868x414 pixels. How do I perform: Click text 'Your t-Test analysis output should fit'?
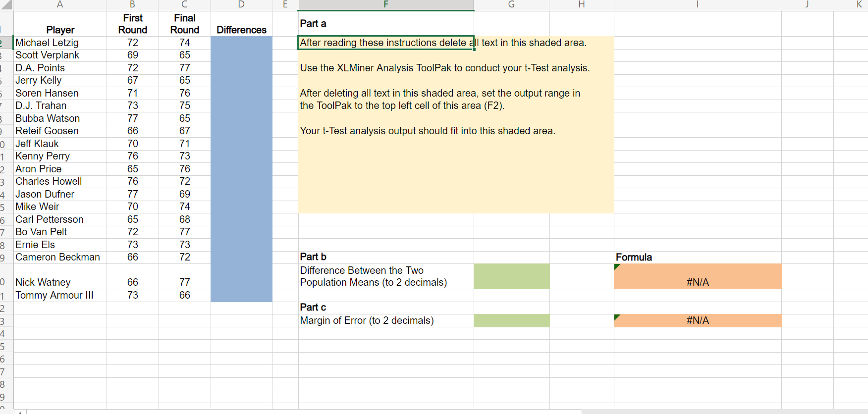(x=428, y=131)
